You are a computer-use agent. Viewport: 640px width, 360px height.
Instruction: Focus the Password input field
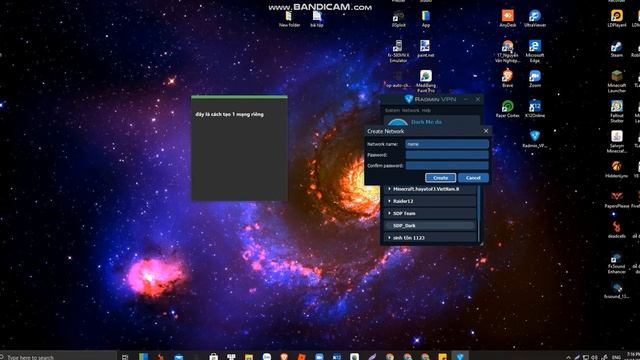coord(447,155)
